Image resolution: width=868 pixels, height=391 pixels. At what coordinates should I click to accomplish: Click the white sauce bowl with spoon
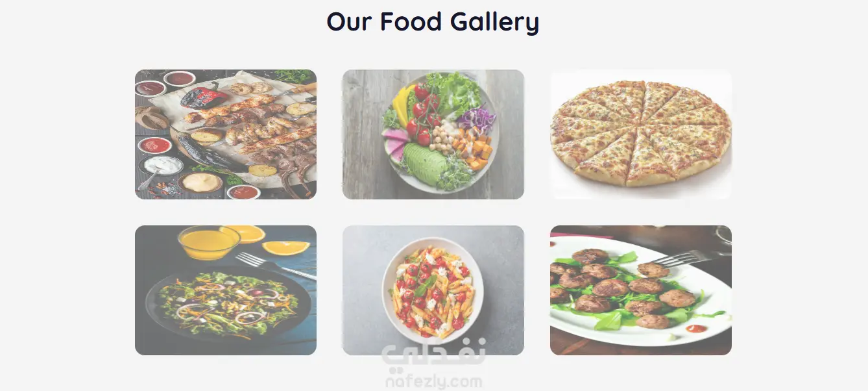pos(162,166)
